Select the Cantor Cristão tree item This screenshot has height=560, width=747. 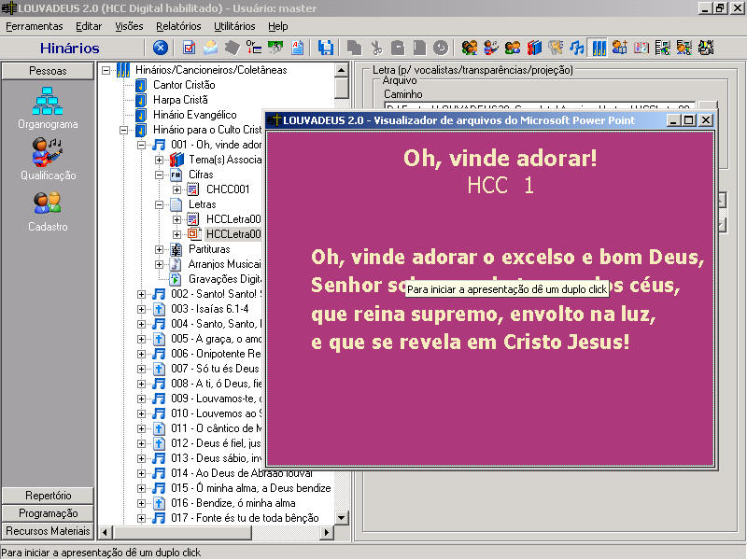(184, 85)
